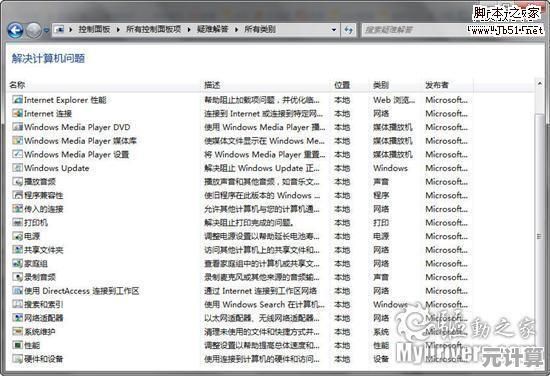Viewport: 550px width, 376px height.
Task: Click the 程序兼容性 troubleshooter icon
Action: [x=17, y=195]
